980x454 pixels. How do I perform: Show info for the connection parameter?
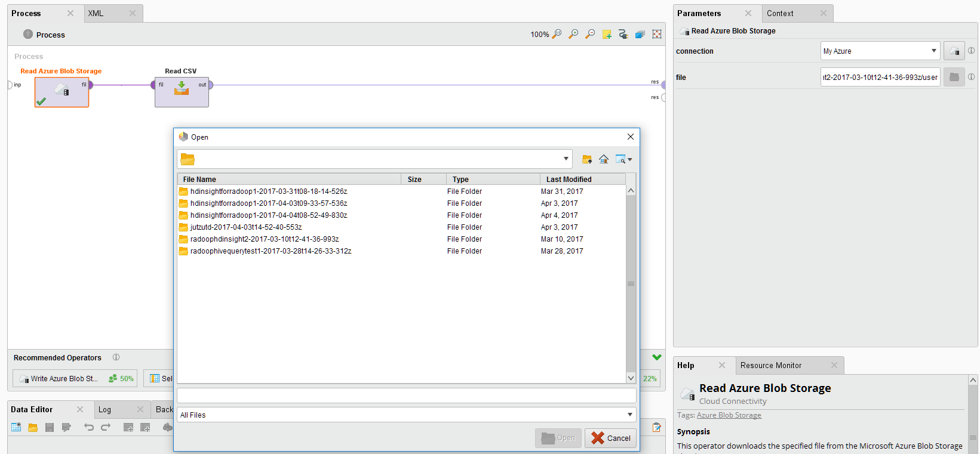pyautogui.click(x=972, y=51)
